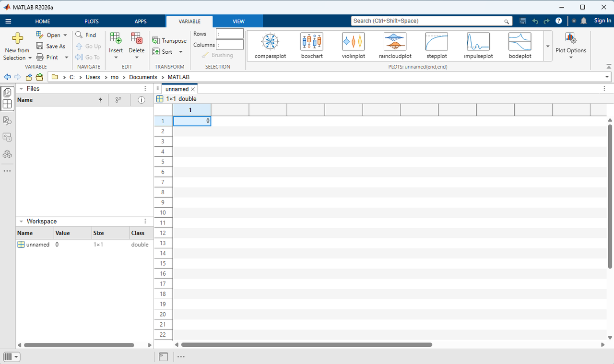
Task: Select the bodeplot chart type
Action: click(x=520, y=46)
